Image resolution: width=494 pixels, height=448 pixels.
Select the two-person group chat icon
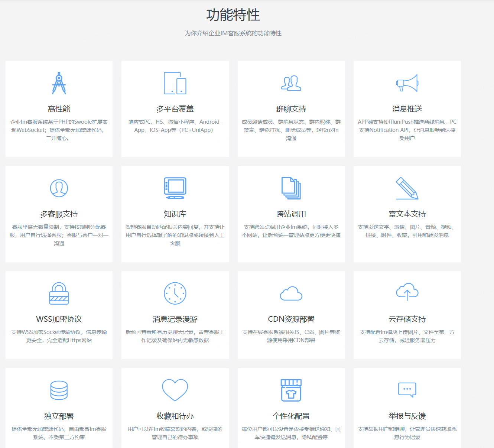pos(291,83)
